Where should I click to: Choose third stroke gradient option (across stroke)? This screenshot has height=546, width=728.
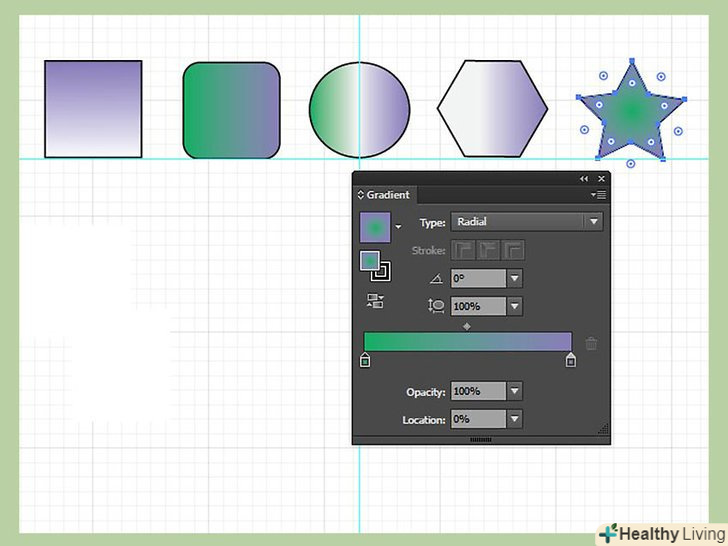pos(513,250)
